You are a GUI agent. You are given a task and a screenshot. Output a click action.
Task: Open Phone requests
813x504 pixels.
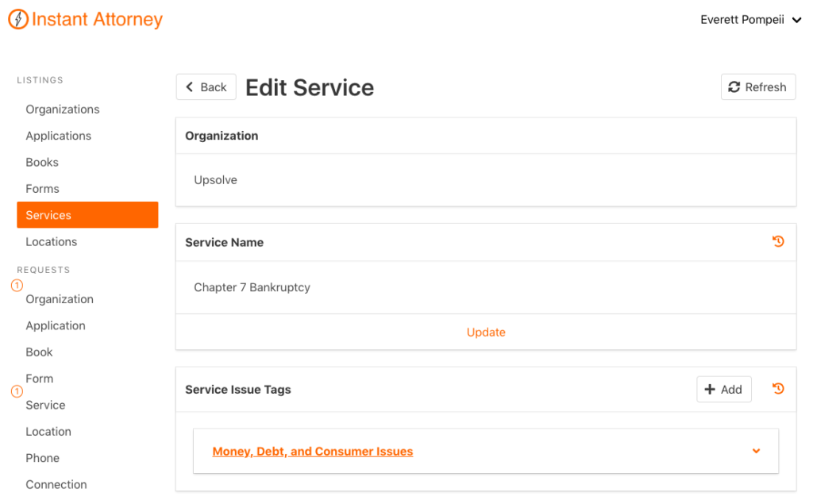tap(43, 458)
